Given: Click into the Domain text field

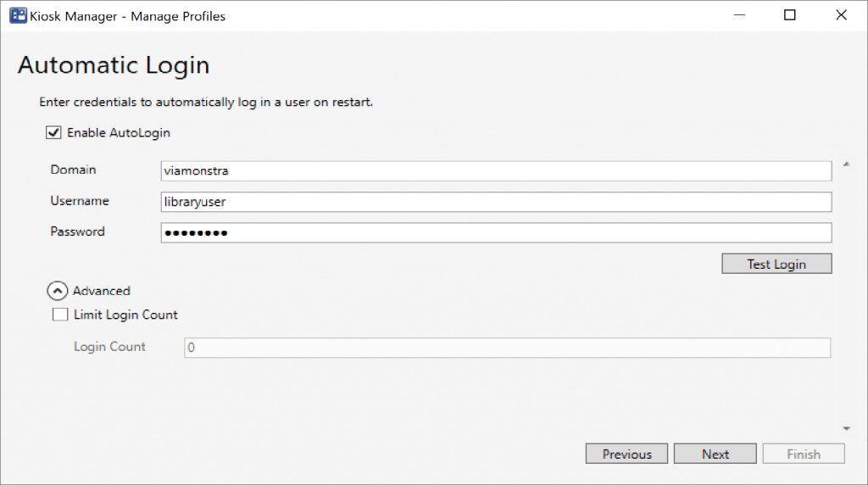Looking at the screenshot, I should (496, 171).
